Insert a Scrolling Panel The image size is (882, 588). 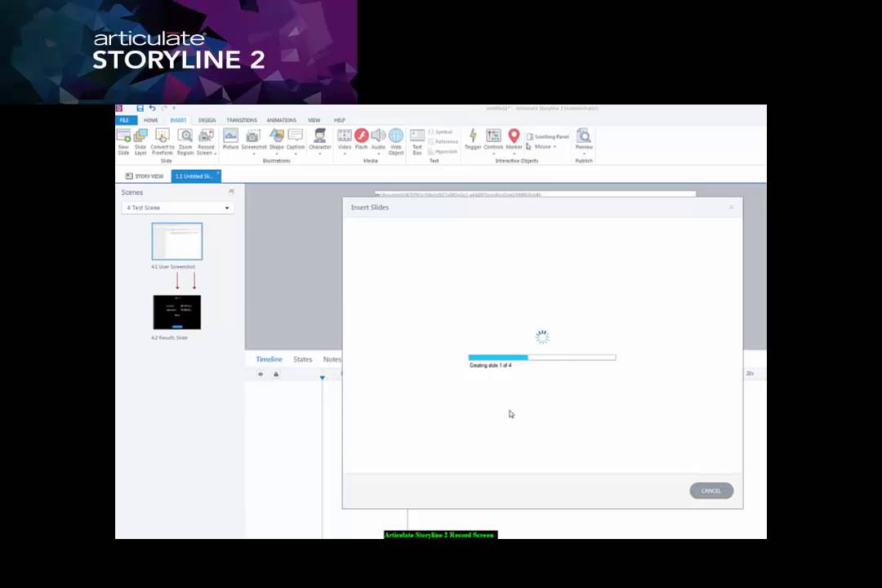548,136
